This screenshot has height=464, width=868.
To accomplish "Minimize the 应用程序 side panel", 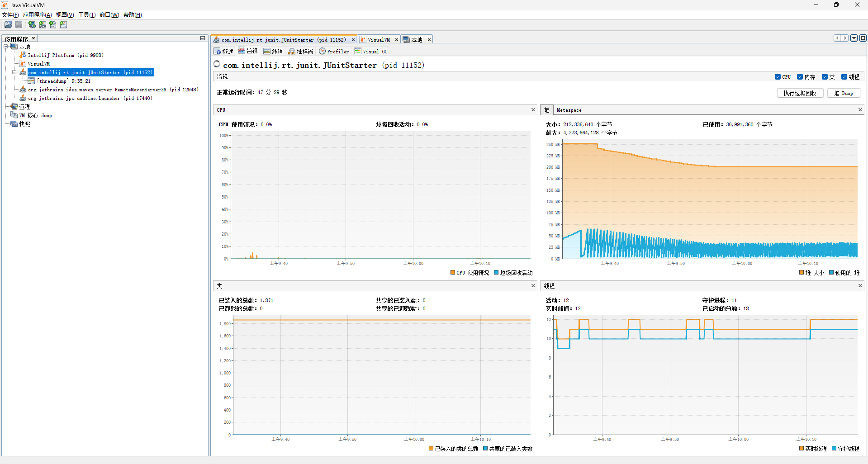I will pos(203,38).
